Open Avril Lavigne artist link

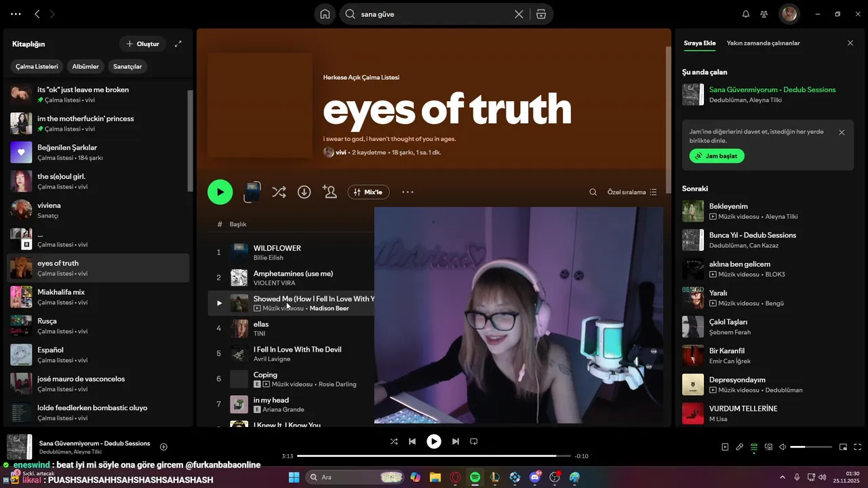click(x=272, y=359)
